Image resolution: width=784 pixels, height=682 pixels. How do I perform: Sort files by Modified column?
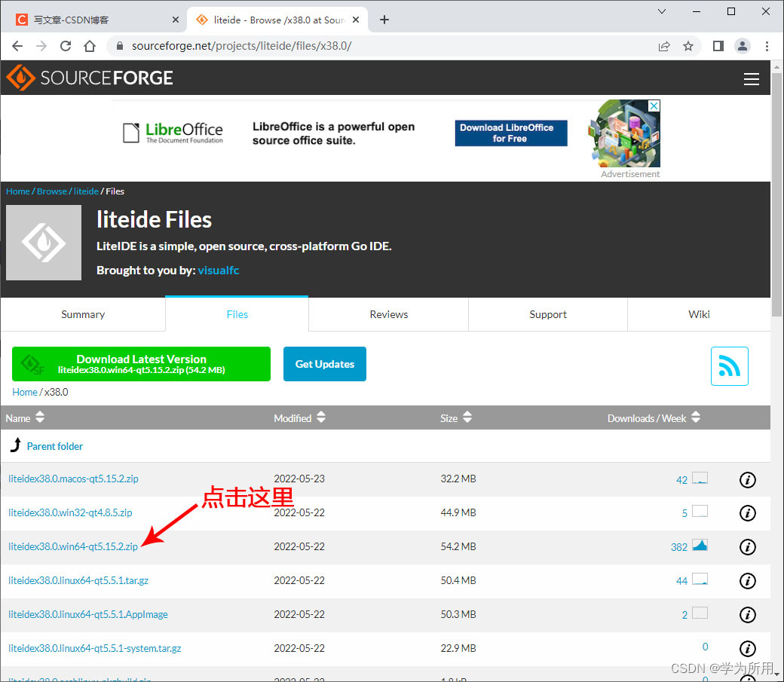click(299, 418)
